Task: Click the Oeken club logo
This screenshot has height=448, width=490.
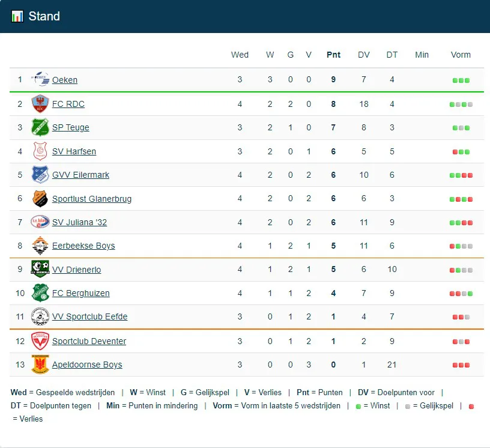Action: (x=40, y=80)
